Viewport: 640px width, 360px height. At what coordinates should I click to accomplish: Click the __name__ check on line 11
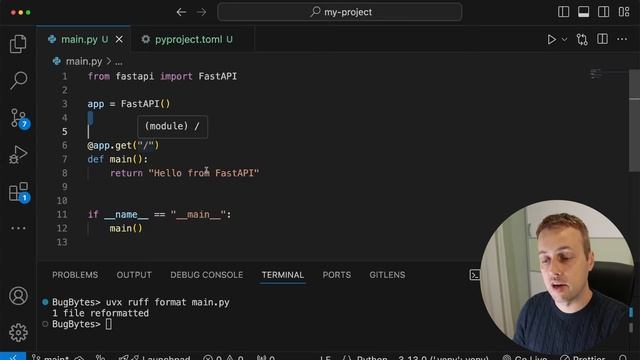click(159, 215)
